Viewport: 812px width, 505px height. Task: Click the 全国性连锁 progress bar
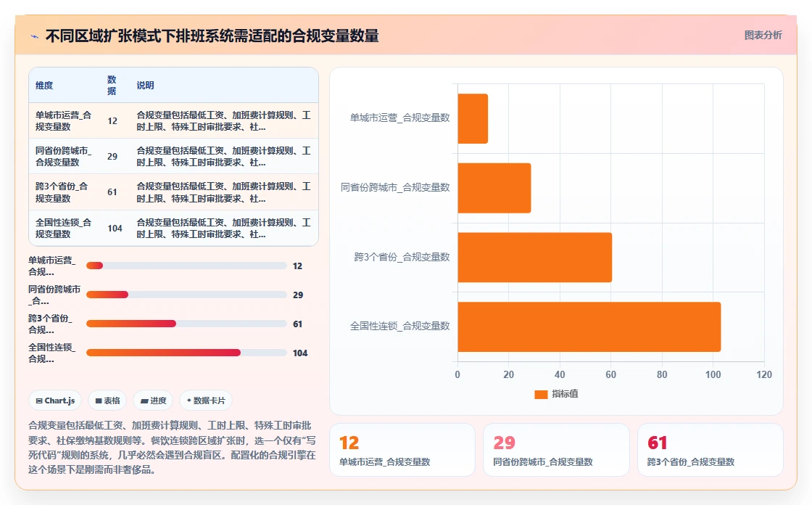click(x=186, y=353)
